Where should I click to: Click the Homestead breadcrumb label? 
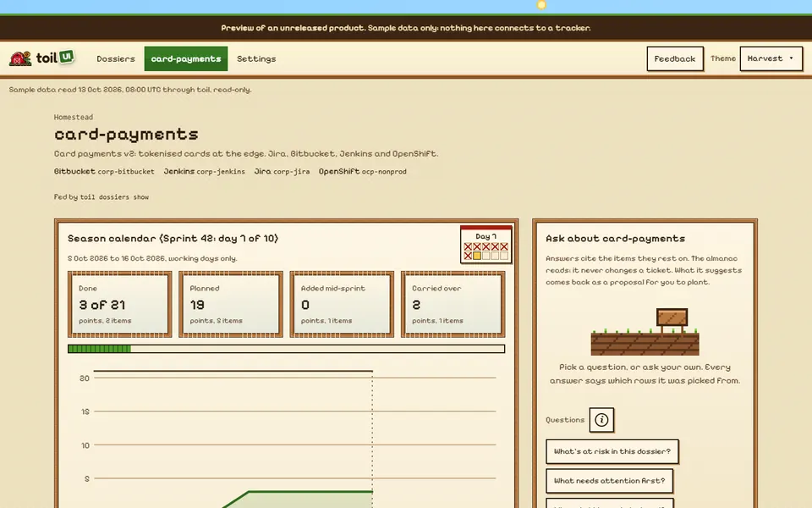tap(74, 117)
